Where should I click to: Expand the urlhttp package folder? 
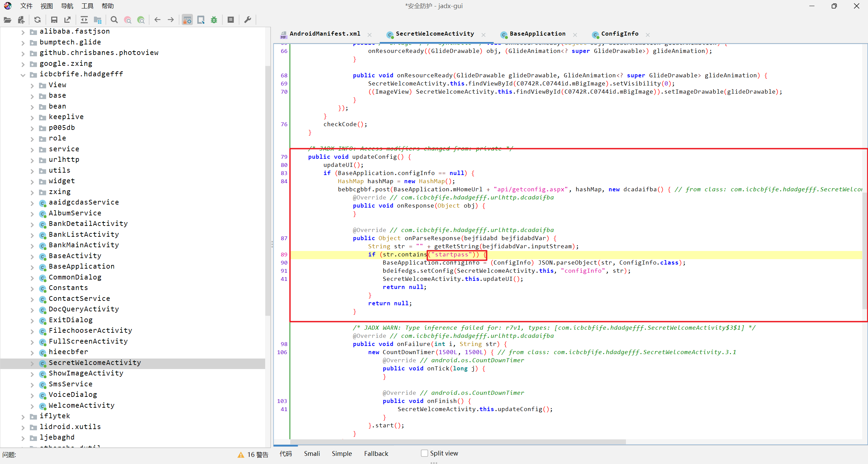[32, 160]
